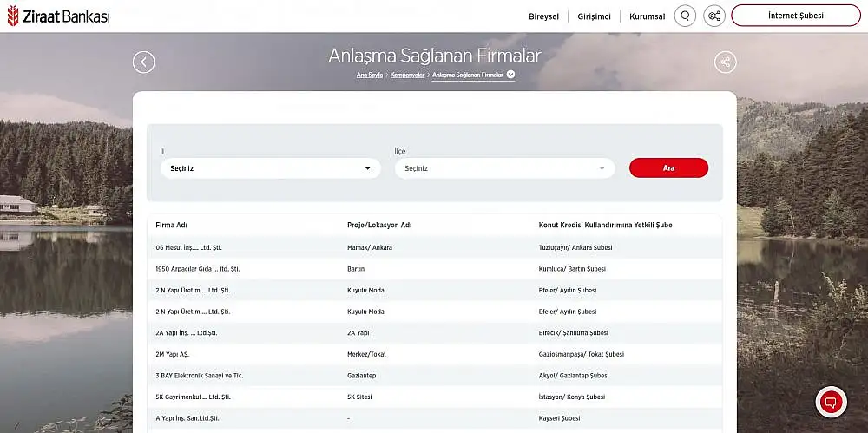Click the Kayseri Şubesi branch cell

pyautogui.click(x=559, y=418)
